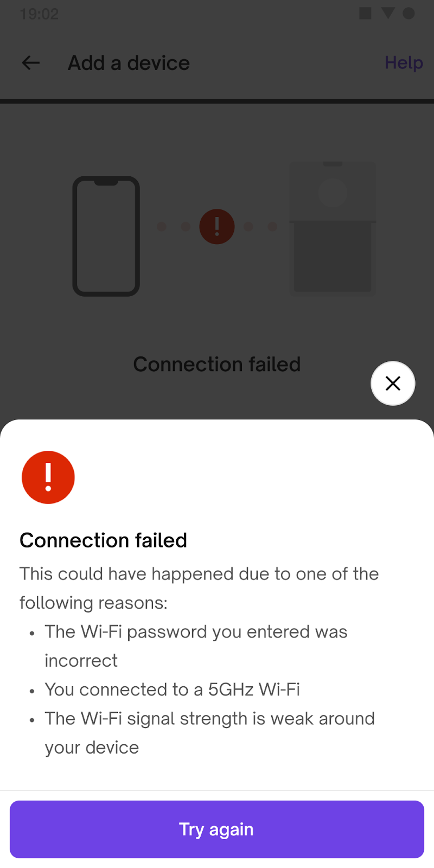This screenshot has height=868, width=434.
Task: Tap the air purifier device illustration
Action: coord(333,228)
